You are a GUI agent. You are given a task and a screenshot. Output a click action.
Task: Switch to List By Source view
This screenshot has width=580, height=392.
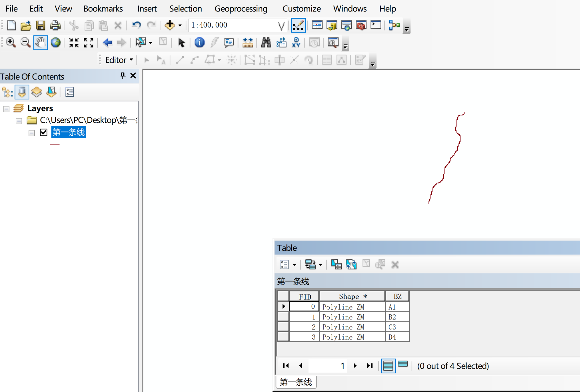pyautogui.click(x=22, y=92)
